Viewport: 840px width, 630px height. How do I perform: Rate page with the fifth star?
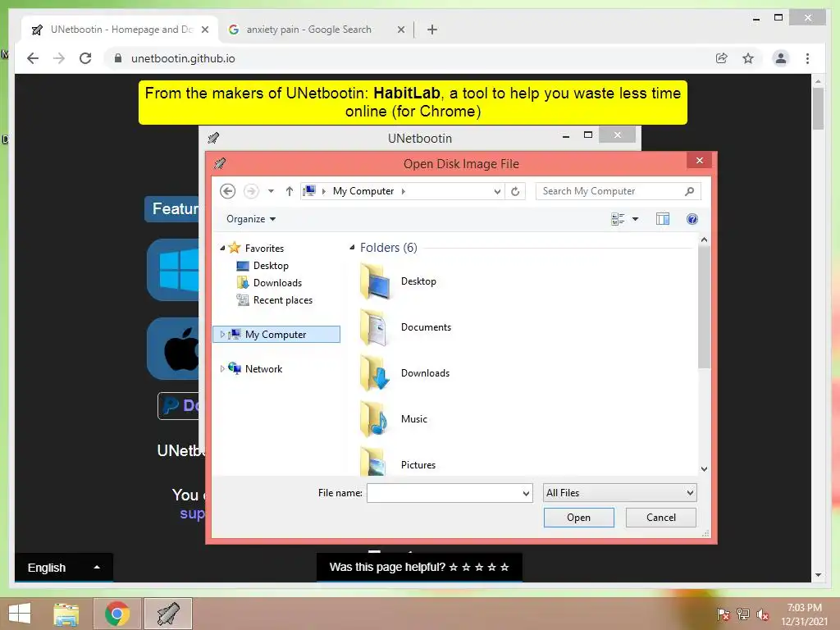click(504, 568)
